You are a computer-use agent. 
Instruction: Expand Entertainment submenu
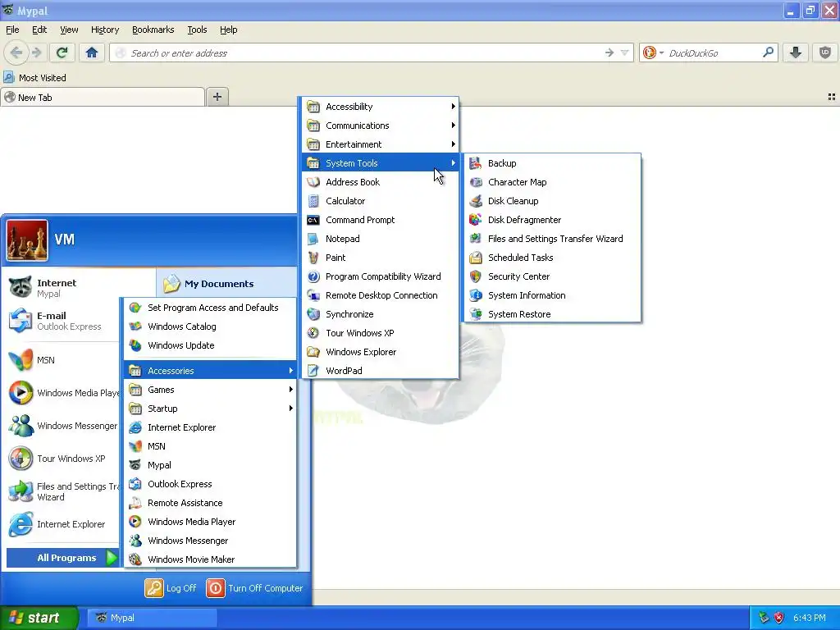pos(381,144)
